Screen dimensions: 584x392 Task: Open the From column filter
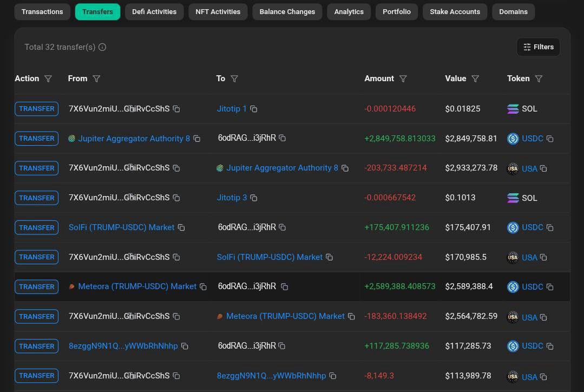tap(96, 79)
